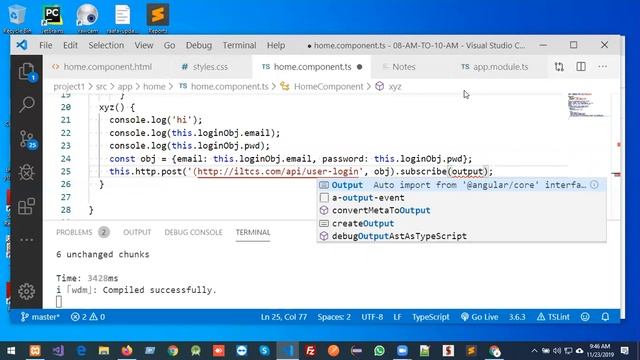640x360 pixels.
Task: Open Firefox from the taskbar
Action: [x=127, y=351]
